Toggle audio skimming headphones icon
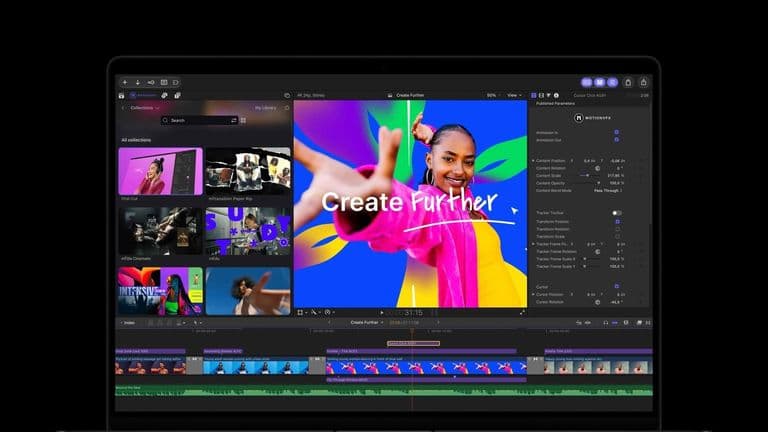 pos(606,323)
